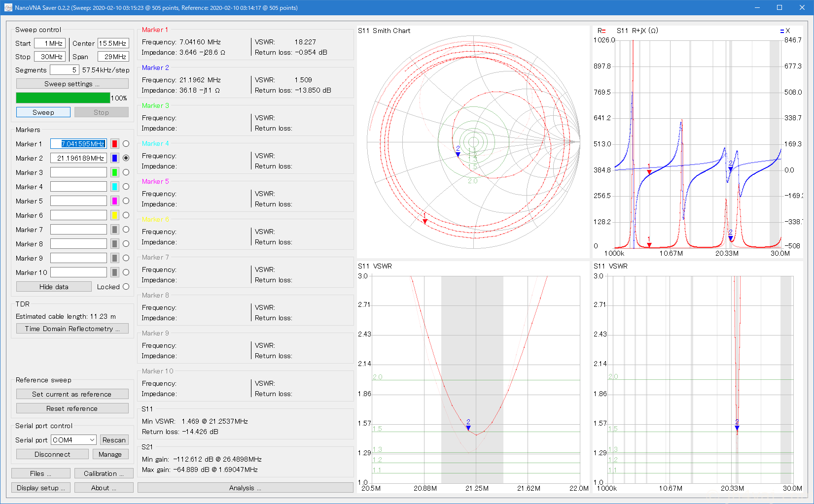Click the NanoVNA Saver title bar app icon
This screenshot has height=504, width=814.
8,7
